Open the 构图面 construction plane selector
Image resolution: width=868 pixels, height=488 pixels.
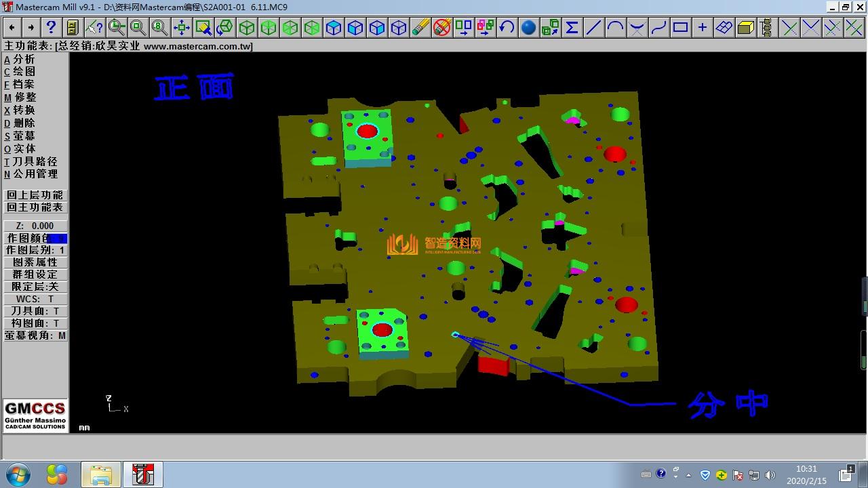35,323
